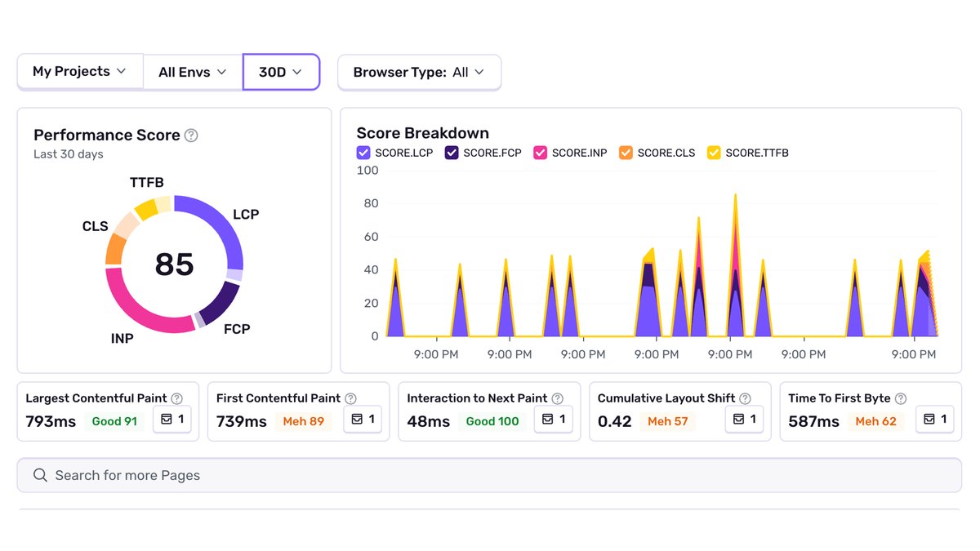Open the 30D time range dropdown
The width and height of the screenshot is (980, 551).
(x=281, y=72)
